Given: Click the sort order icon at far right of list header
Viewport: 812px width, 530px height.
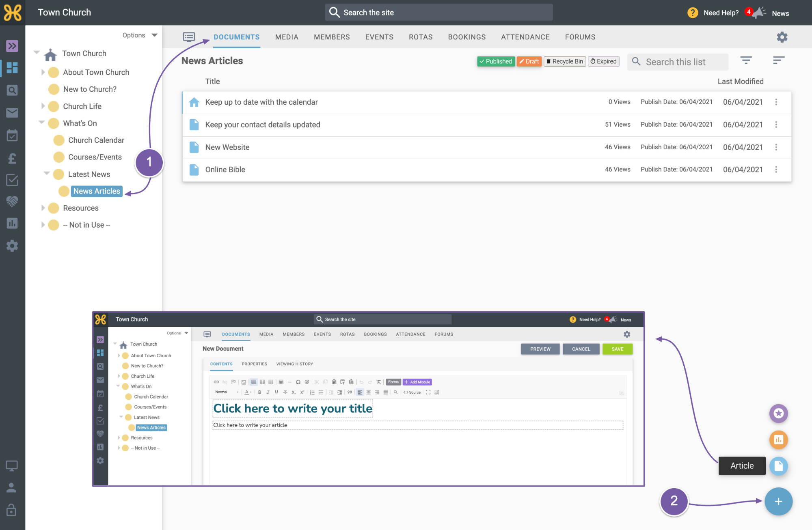Looking at the screenshot, I should [778, 61].
